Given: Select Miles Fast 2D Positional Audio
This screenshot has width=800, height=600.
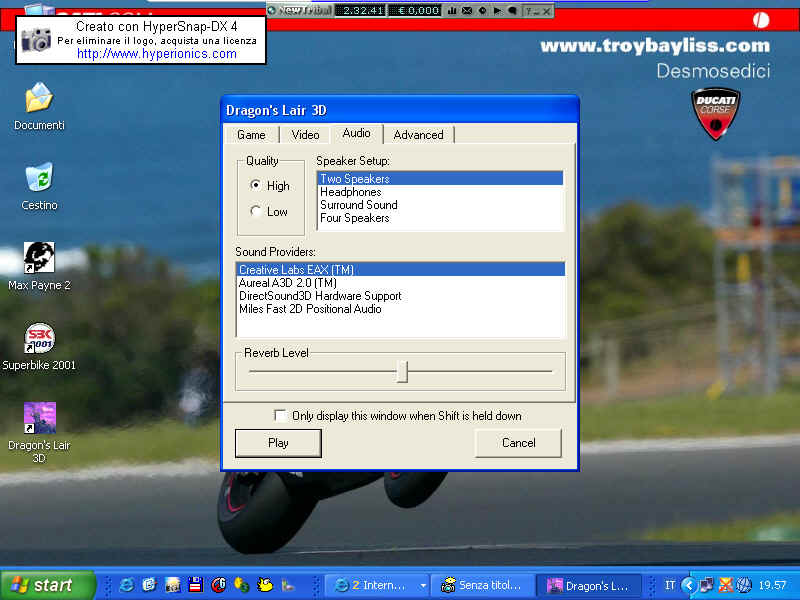Looking at the screenshot, I should pyautogui.click(x=401, y=309).
